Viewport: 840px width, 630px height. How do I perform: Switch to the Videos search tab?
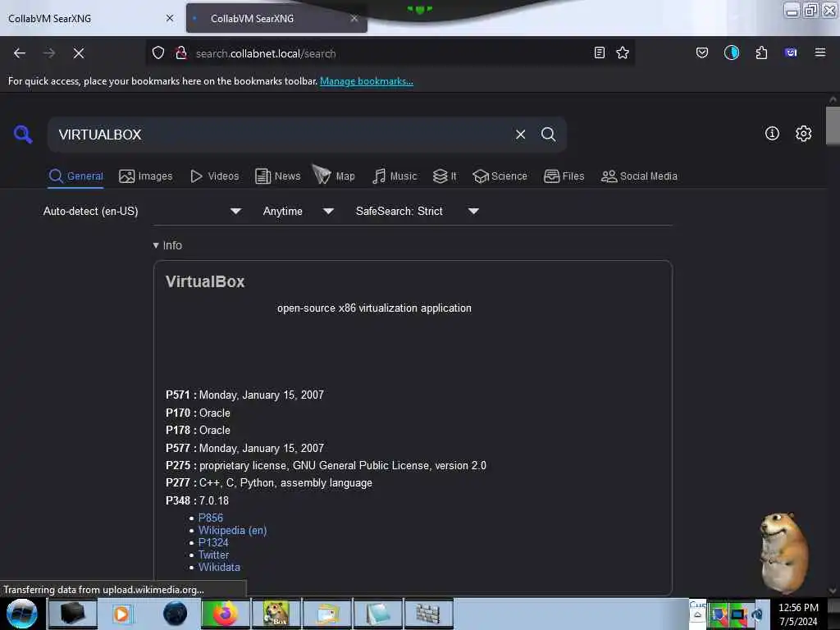[214, 176]
